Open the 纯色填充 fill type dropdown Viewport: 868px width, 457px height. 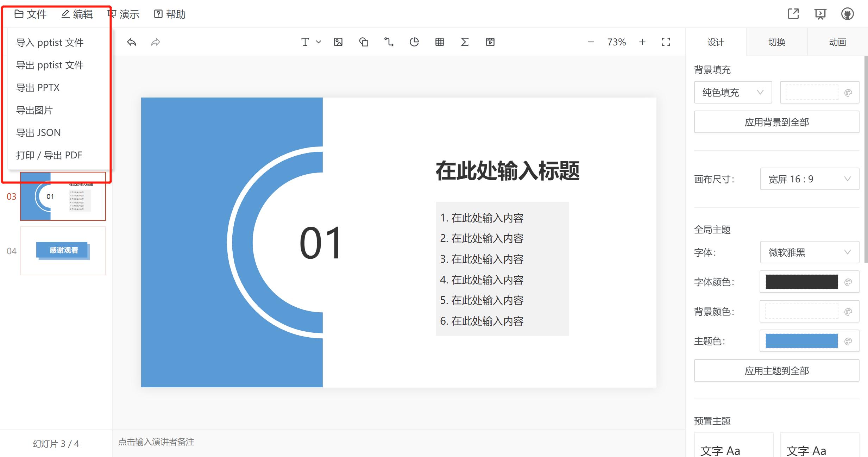tap(733, 92)
